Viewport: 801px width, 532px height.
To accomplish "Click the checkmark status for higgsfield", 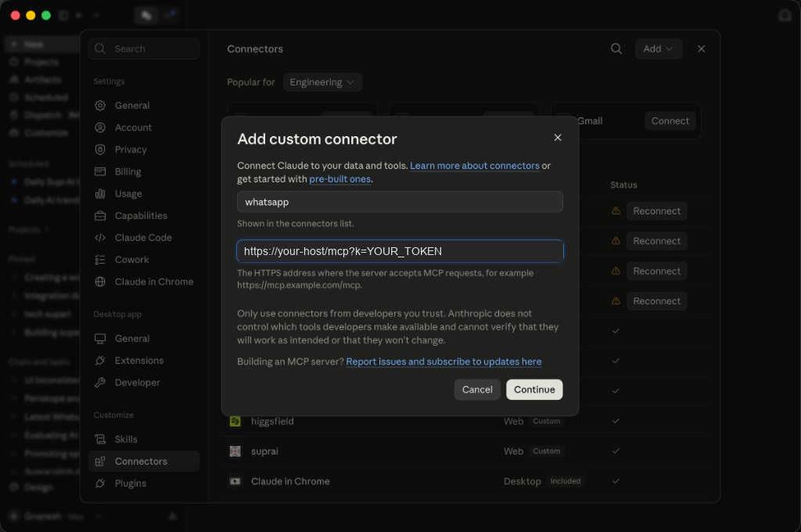I will click(616, 421).
